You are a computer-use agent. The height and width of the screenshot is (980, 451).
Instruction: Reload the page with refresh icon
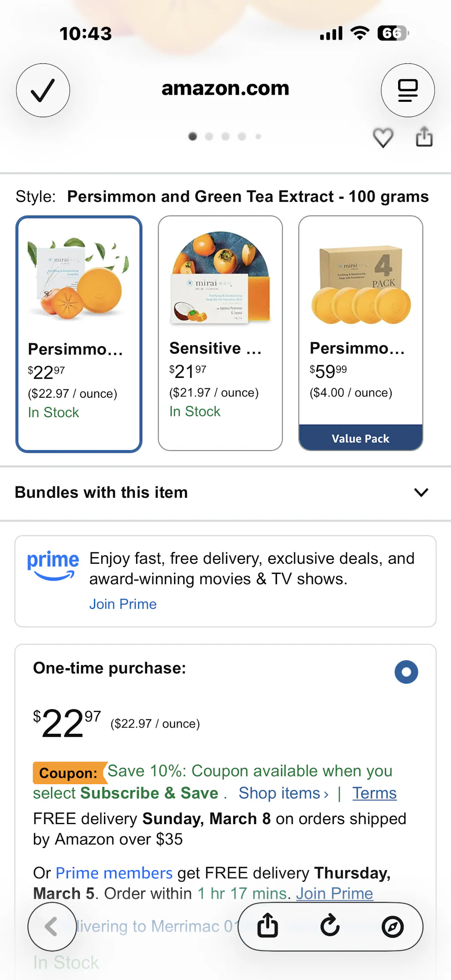(330, 925)
